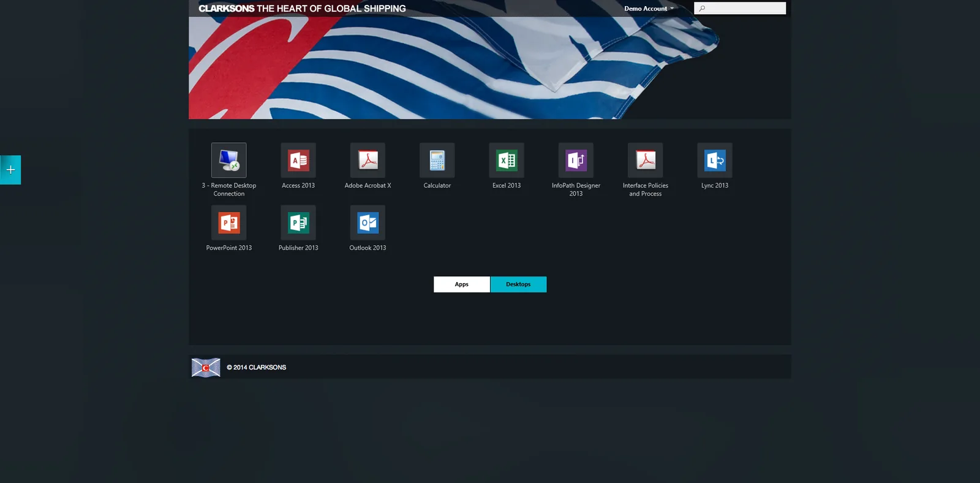Open the Remote Desktop Connection app icon

229,161
